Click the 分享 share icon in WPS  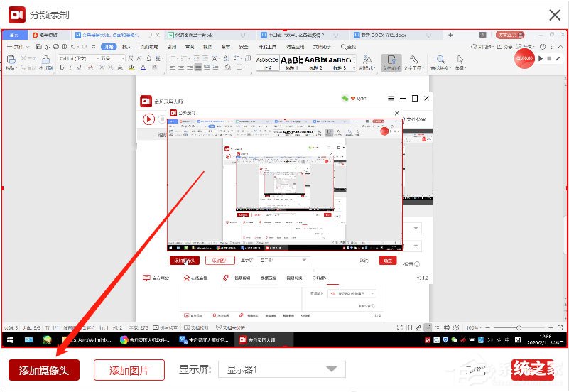505,47
